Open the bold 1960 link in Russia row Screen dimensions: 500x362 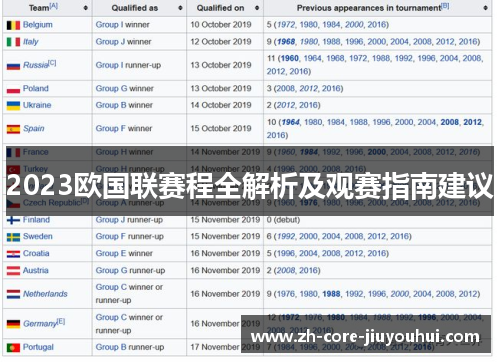click(289, 58)
